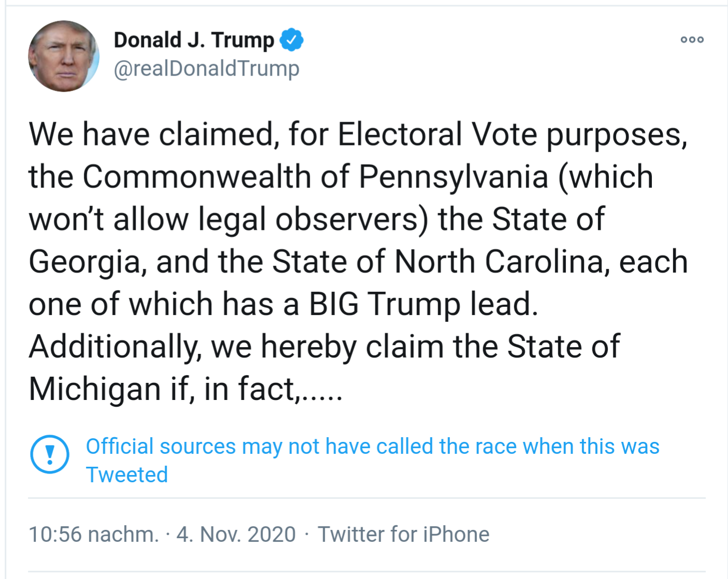The height and width of the screenshot is (579, 728).
Task: Click 'Pennsylvania' in the tweet text
Action: (x=453, y=177)
